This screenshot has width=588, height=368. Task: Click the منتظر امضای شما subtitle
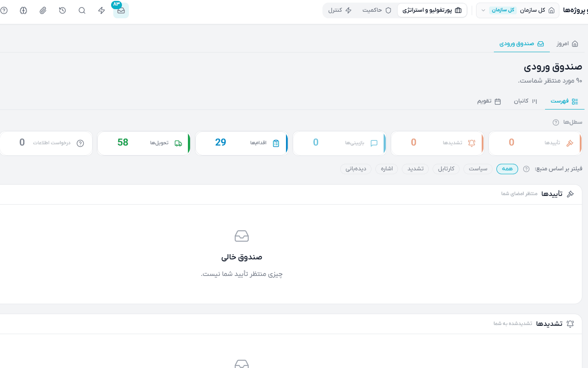click(x=519, y=194)
